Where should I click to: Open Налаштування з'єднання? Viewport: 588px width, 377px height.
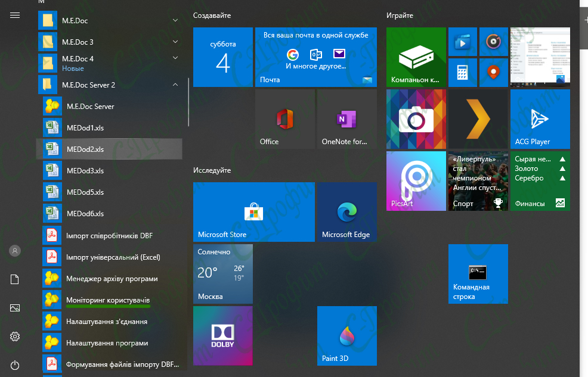(x=110, y=321)
